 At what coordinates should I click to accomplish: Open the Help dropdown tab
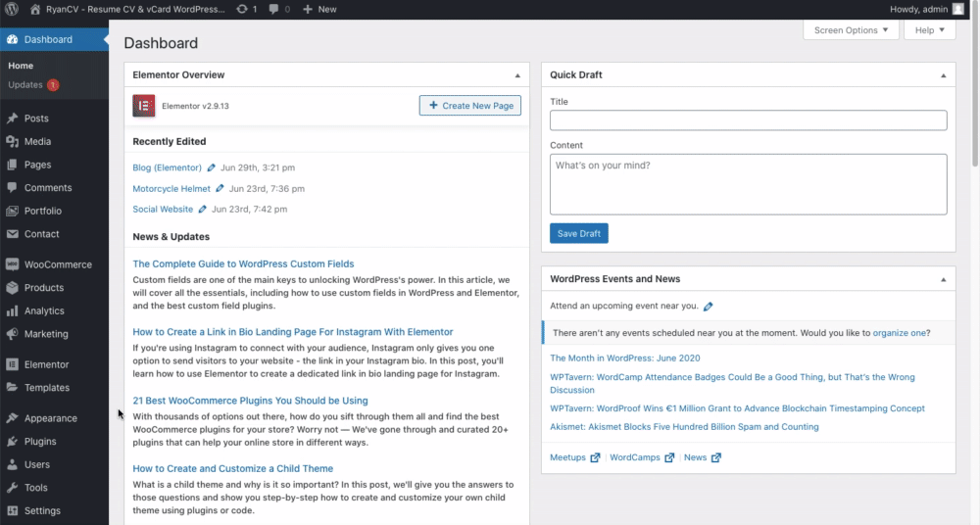[929, 30]
